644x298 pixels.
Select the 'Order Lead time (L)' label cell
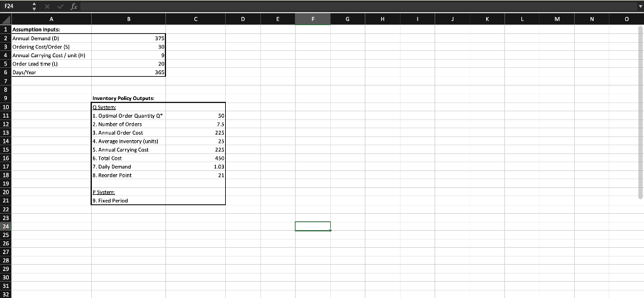[52, 64]
